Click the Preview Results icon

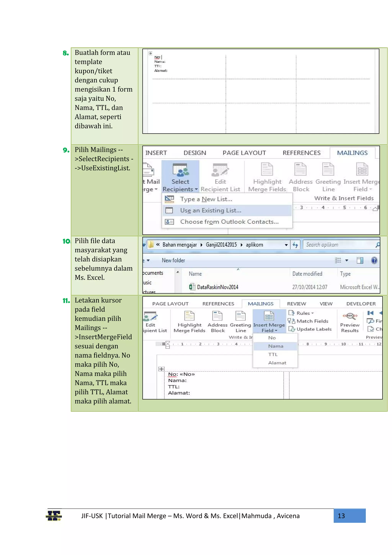[x=350, y=316]
